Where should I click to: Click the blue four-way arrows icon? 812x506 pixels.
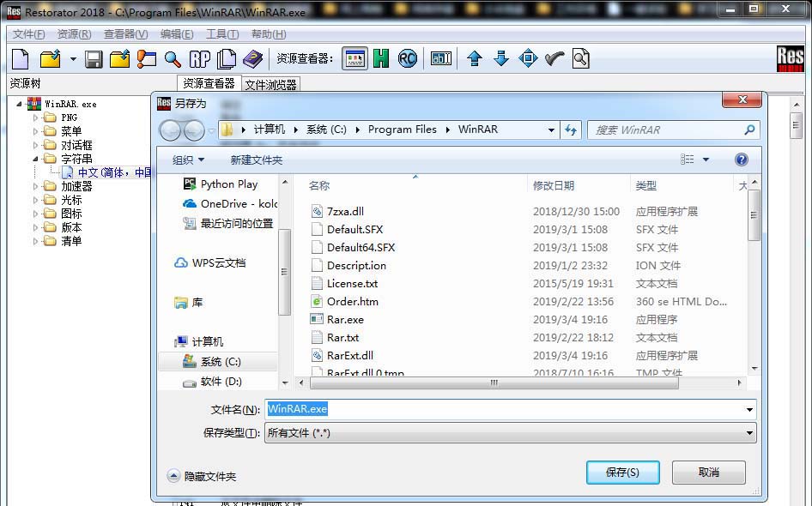[528, 58]
